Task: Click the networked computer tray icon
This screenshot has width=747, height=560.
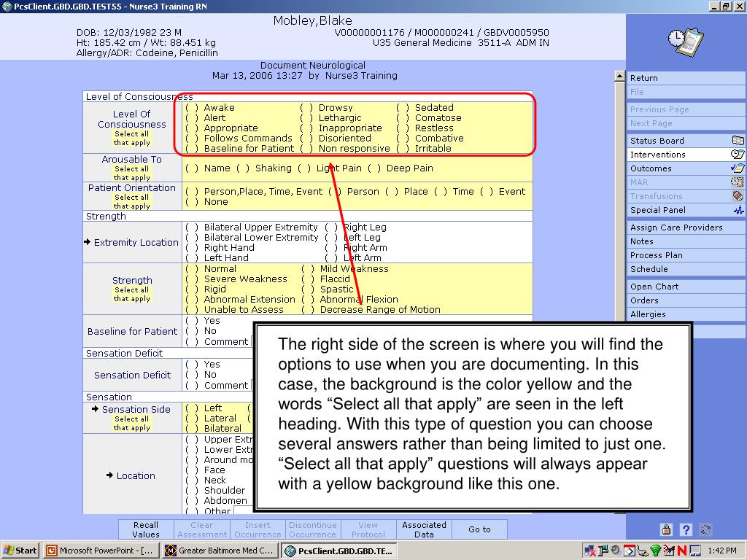Action: (x=603, y=551)
